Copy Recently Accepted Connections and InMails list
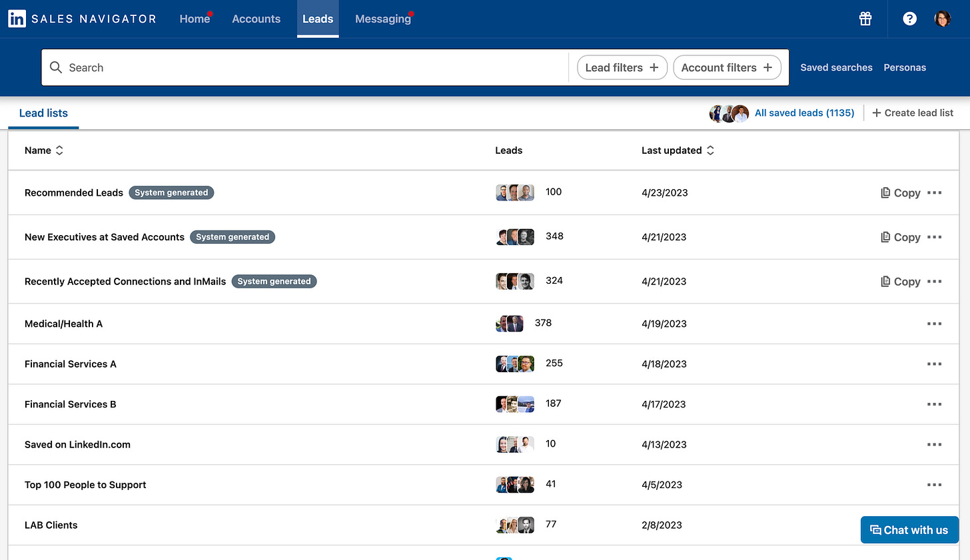The height and width of the screenshot is (560, 970). point(901,282)
